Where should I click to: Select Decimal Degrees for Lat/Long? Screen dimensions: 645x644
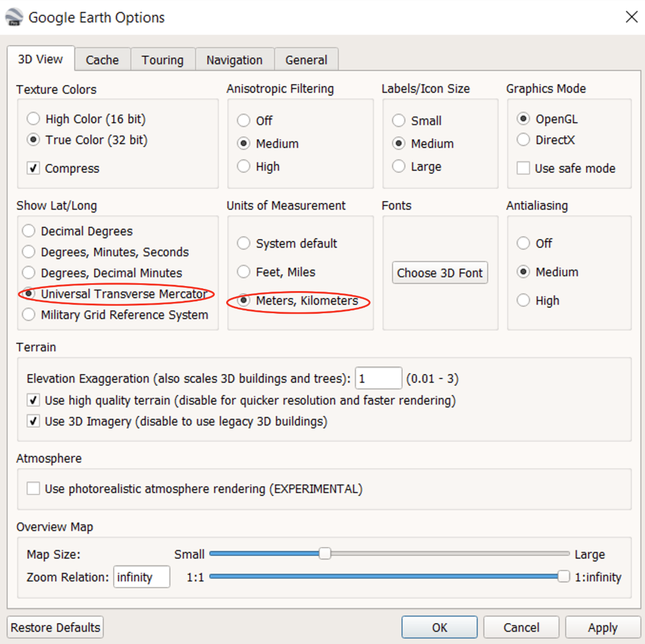[x=29, y=231]
